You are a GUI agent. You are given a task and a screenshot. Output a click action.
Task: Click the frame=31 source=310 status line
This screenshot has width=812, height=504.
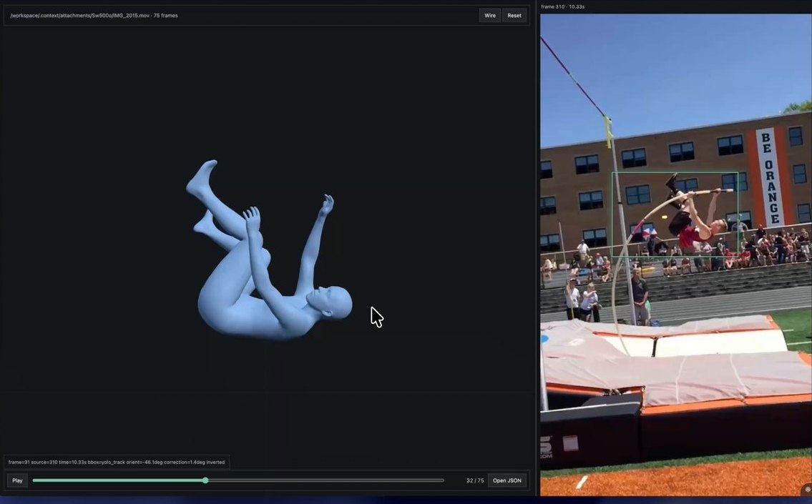click(117, 462)
